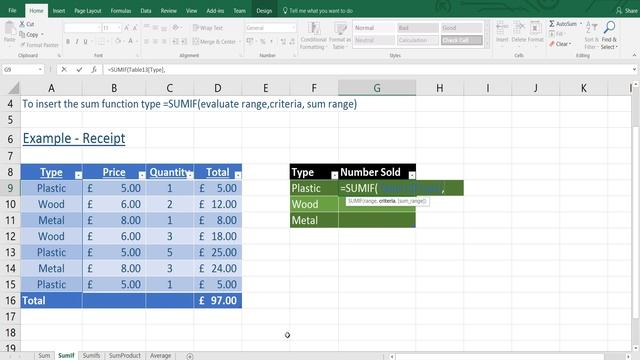640x360 pixels.
Task: Add a new sheet with plus icon
Action: point(190,356)
